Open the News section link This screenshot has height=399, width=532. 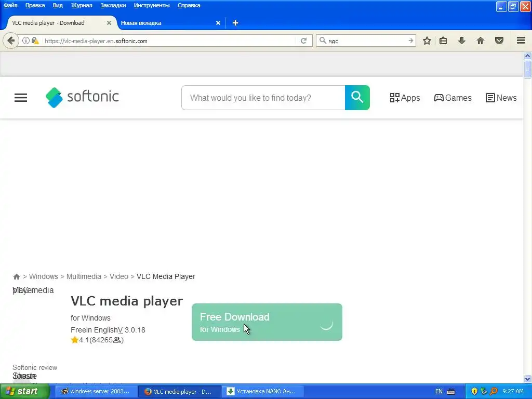pyautogui.click(x=501, y=98)
